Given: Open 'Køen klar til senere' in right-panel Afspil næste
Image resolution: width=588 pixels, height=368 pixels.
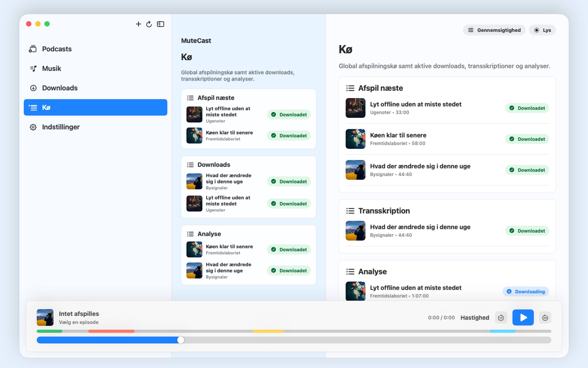Looking at the screenshot, I should 398,135.
